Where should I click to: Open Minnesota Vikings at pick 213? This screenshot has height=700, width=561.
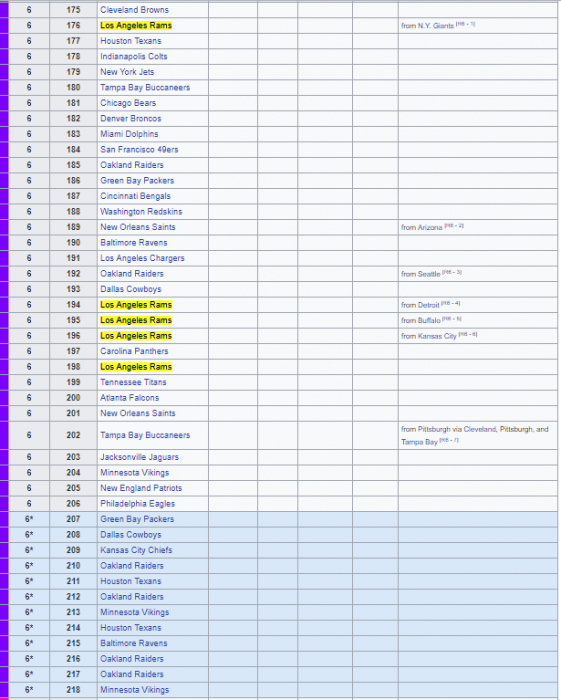[134, 612]
